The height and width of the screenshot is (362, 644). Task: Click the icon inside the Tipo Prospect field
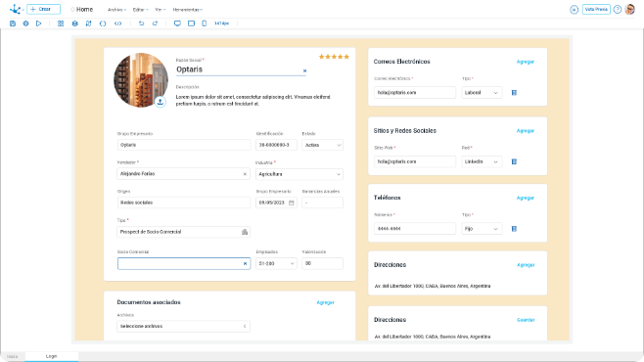(x=245, y=232)
